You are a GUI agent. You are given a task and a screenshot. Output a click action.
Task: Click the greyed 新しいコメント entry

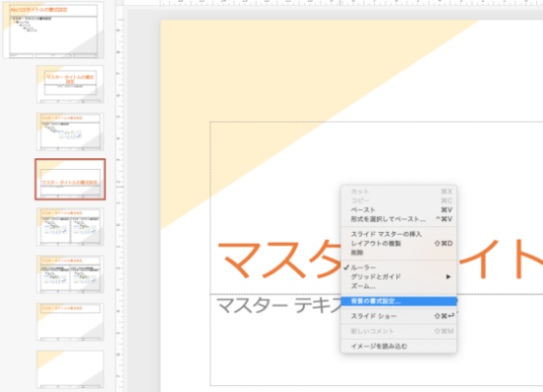[398, 331]
